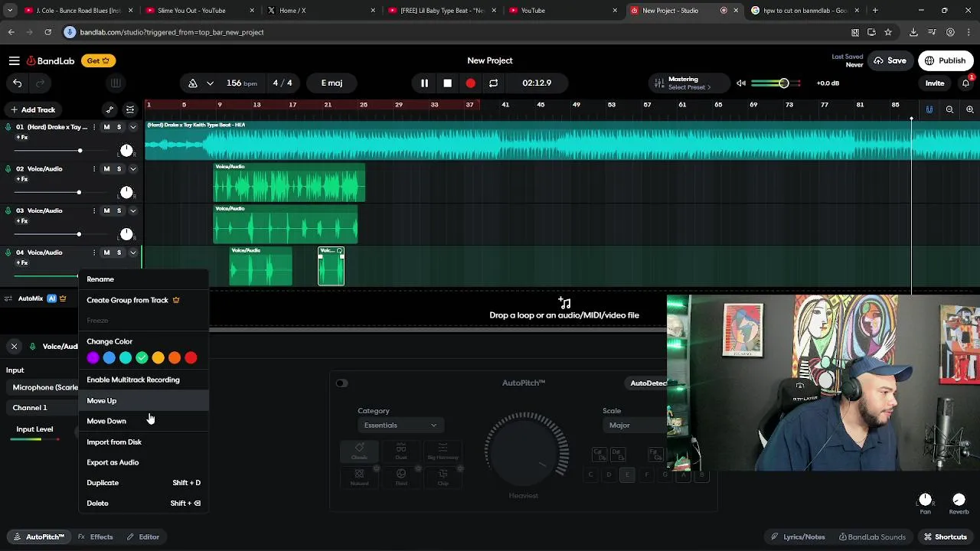This screenshot has width=980, height=551.
Task: Choose Delete menu item
Action: coord(143,504)
